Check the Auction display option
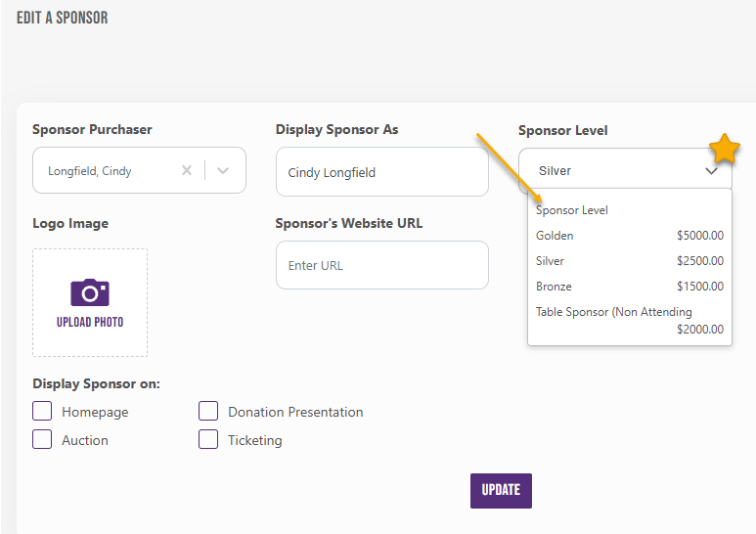 pyautogui.click(x=42, y=440)
